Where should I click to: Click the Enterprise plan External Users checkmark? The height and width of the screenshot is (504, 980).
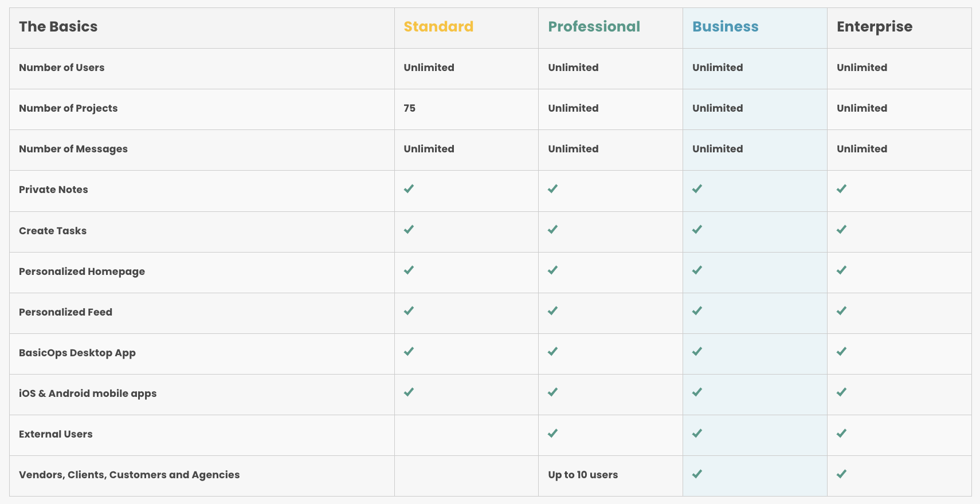(841, 434)
